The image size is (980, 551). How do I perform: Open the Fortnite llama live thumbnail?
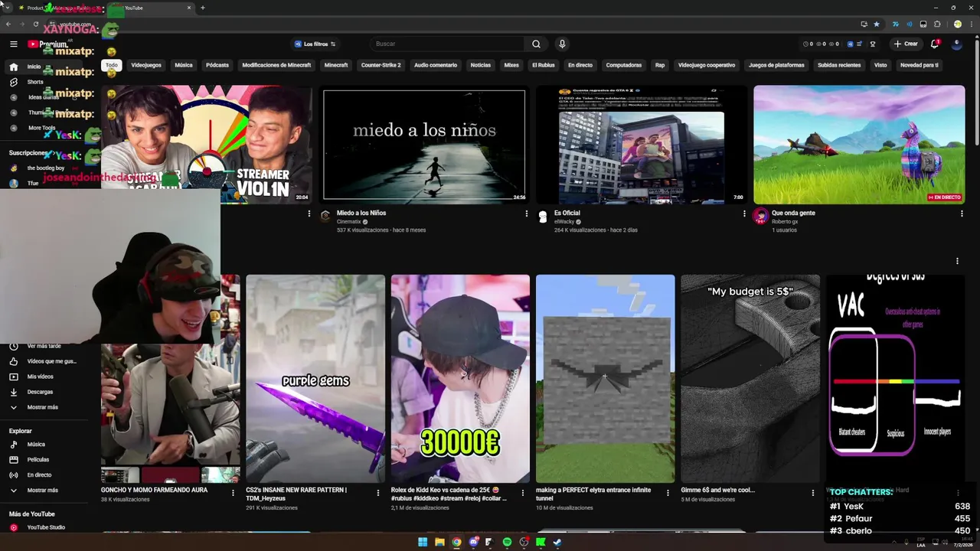pos(859,145)
